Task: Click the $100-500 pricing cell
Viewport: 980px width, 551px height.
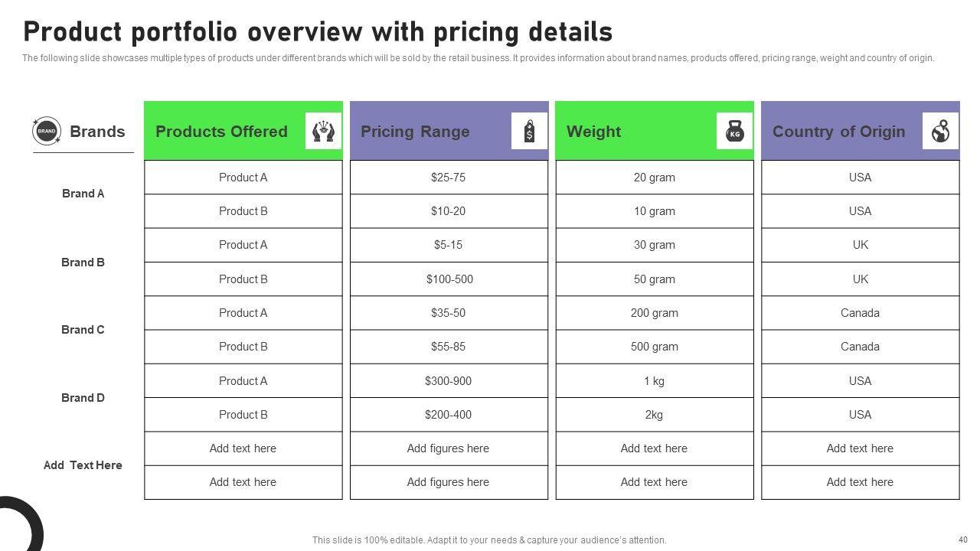Action: pos(449,279)
